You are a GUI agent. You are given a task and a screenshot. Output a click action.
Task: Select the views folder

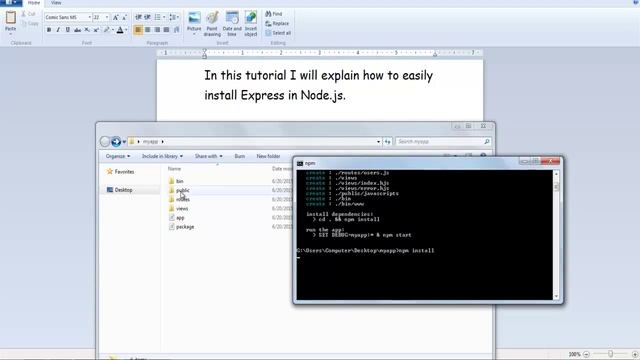click(178, 209)
